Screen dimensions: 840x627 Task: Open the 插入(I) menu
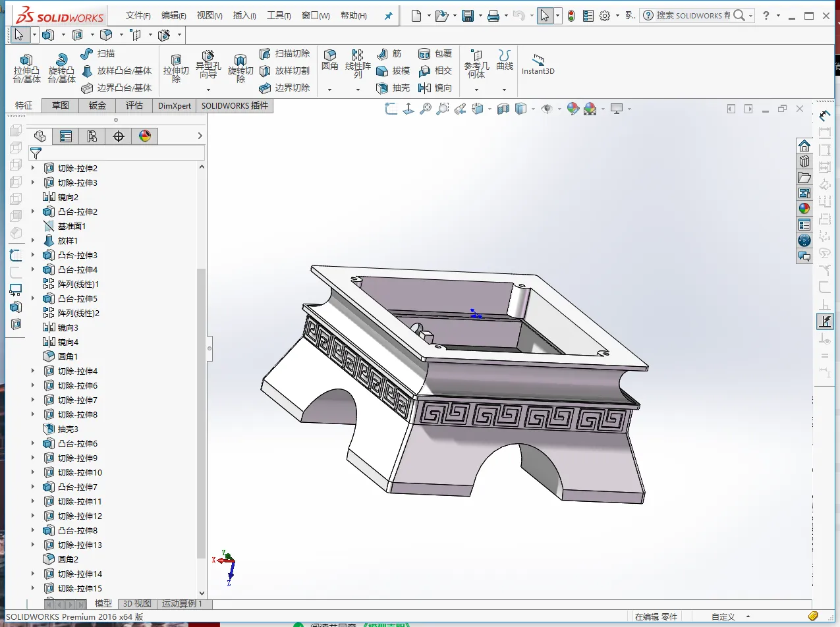[244, 16]
